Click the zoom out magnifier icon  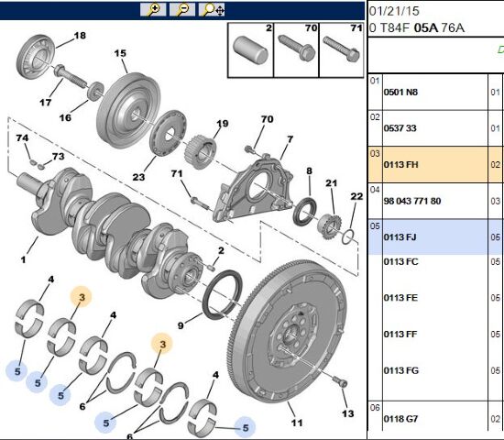click(182, 9)
